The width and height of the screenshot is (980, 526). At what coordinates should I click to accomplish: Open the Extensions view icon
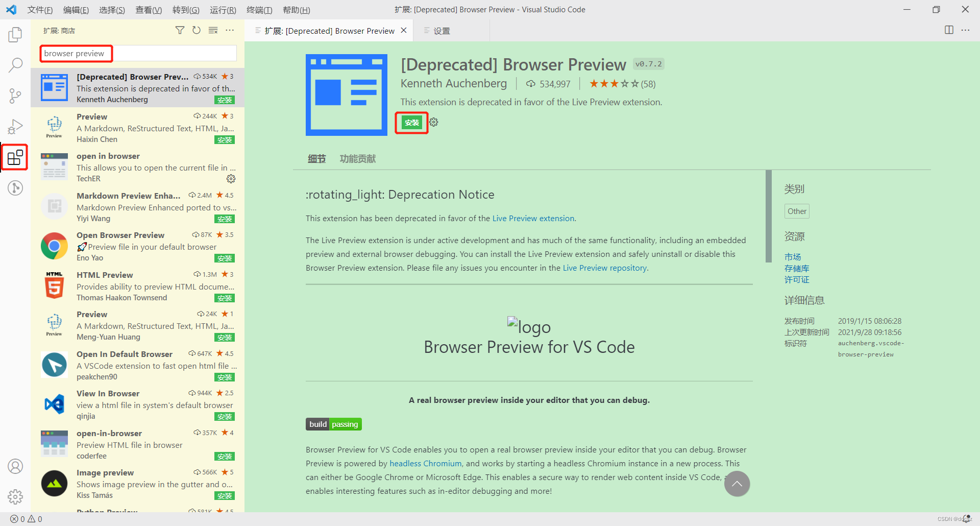click(15, 157)
